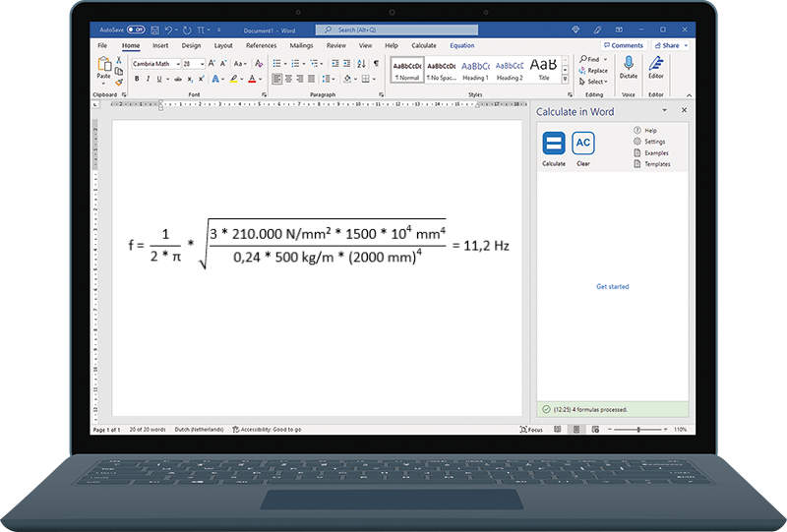
Task: Toggle the AutoSave switch
Action: (134, 30)
